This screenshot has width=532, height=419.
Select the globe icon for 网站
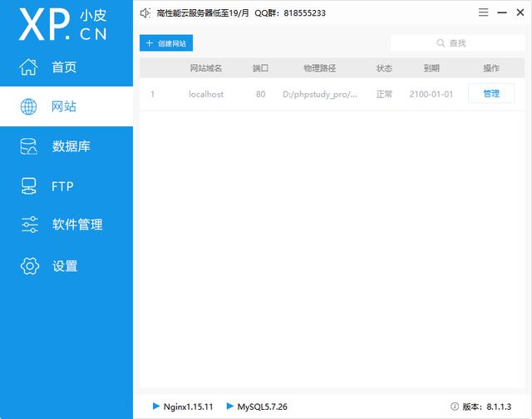[29, 106]
